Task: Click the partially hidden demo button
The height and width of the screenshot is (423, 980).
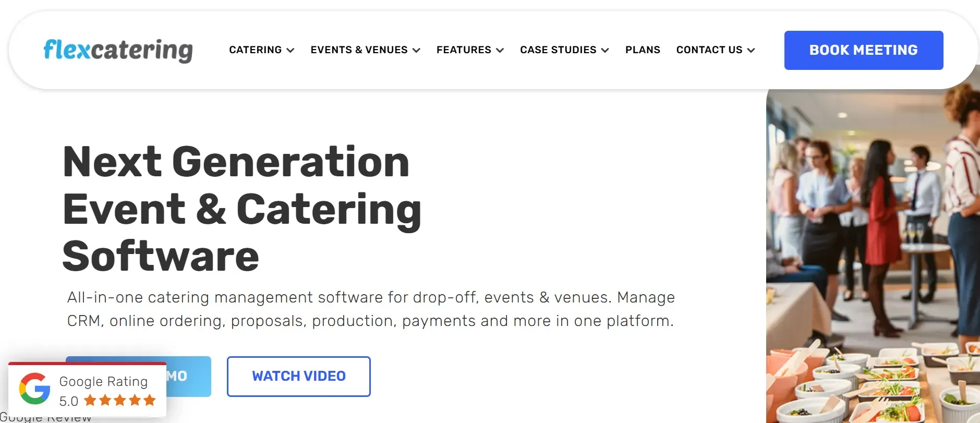Action: pyautogui.click(x=189, y=377)
